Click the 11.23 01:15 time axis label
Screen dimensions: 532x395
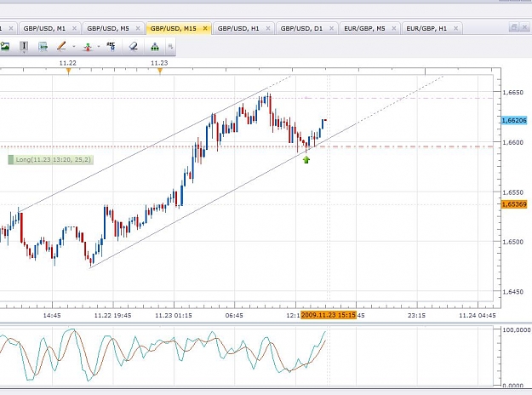[174, 316]
